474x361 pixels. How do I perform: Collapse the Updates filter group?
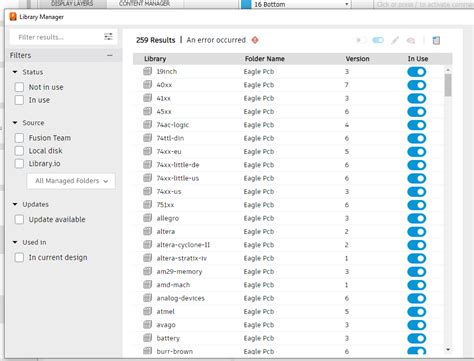click(x=15, y=204)
